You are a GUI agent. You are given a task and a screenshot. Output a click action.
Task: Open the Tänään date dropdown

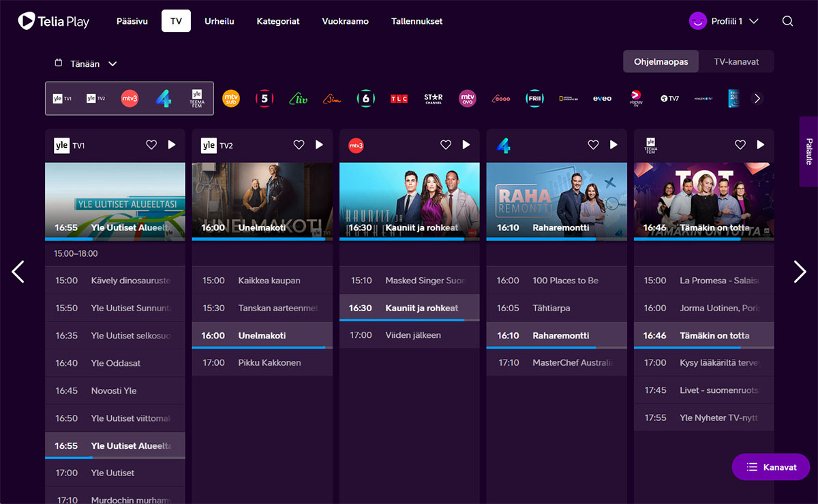pyautogui.click(x=87, y=64)
